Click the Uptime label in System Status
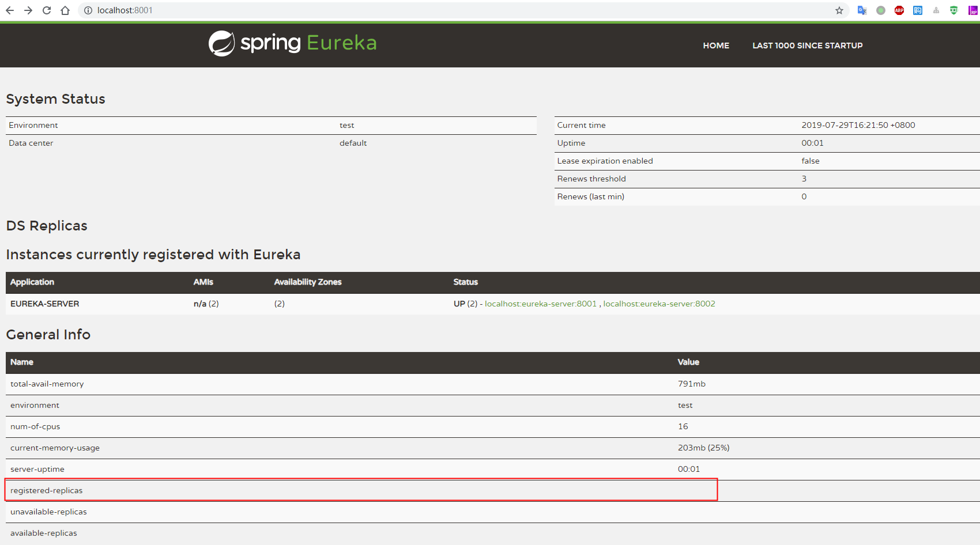980x545 pixels. (571, 143)
